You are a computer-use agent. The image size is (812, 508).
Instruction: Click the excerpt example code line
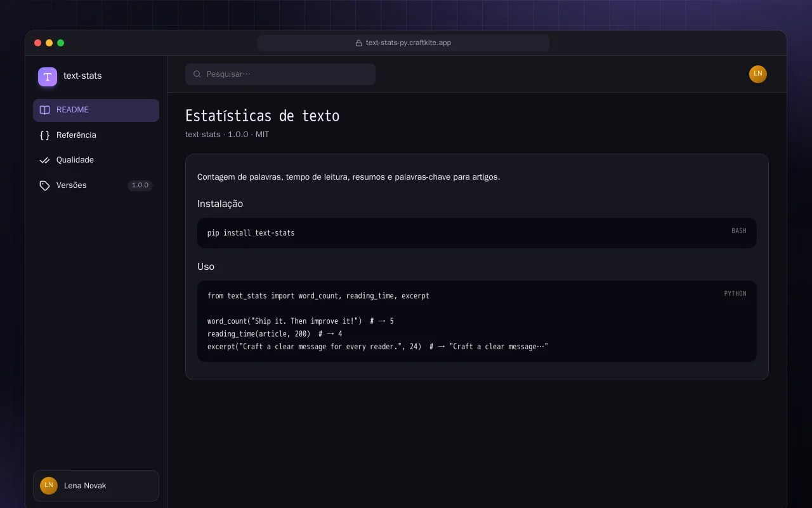377,347
